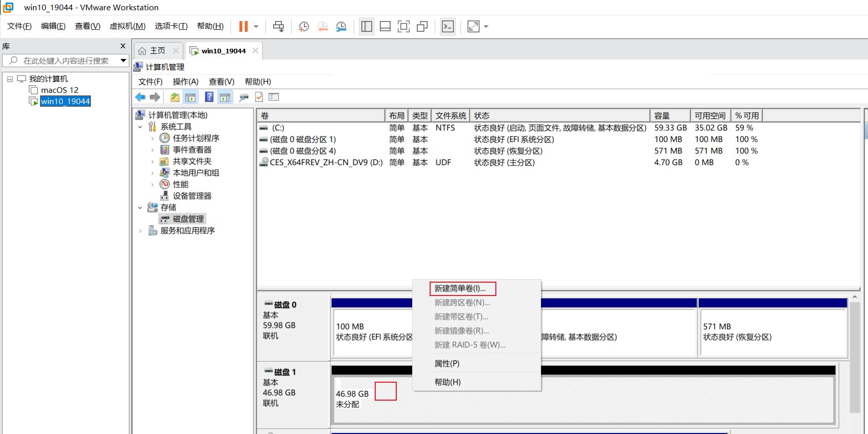Image resolution: width=868 pixels, height=434 pixels.
Task: Toggle the show/hide action pane button
Action: coord(225,97)
